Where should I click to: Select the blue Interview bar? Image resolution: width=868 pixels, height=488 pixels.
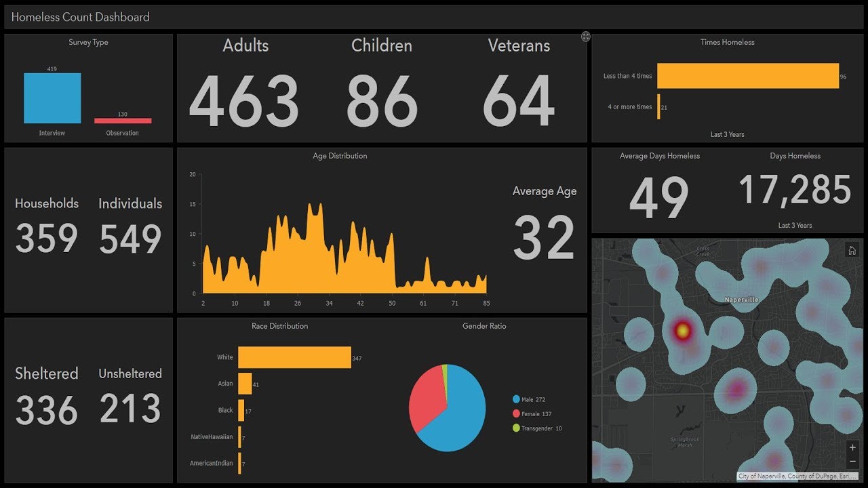pos(52,98)
